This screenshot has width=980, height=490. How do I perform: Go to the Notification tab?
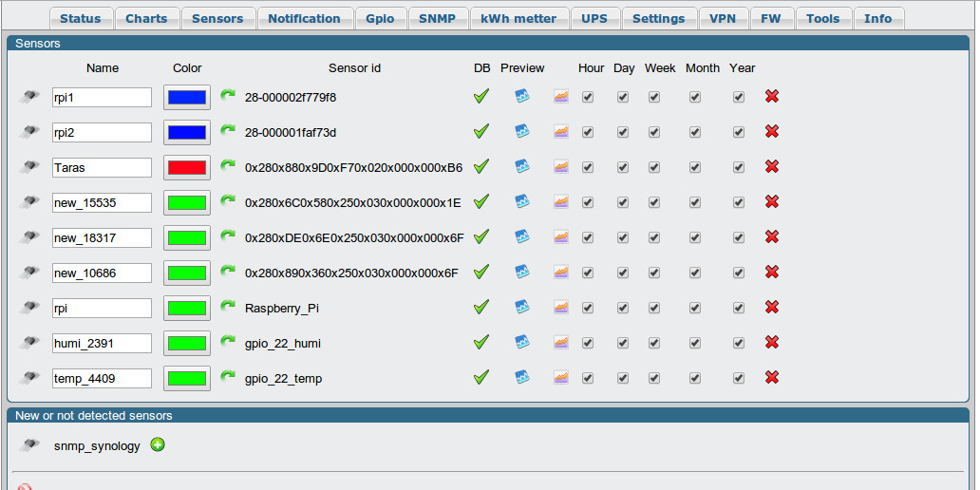[x=305, y=18]
